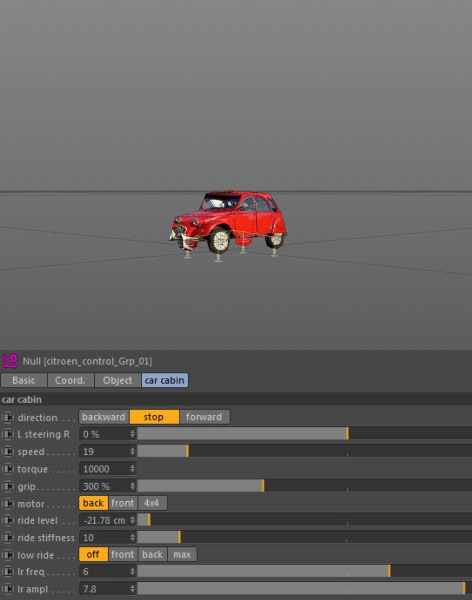Click the torque stepper arrows
The height and width of the screenshot is (600, 472).
[x=132, y=468]
